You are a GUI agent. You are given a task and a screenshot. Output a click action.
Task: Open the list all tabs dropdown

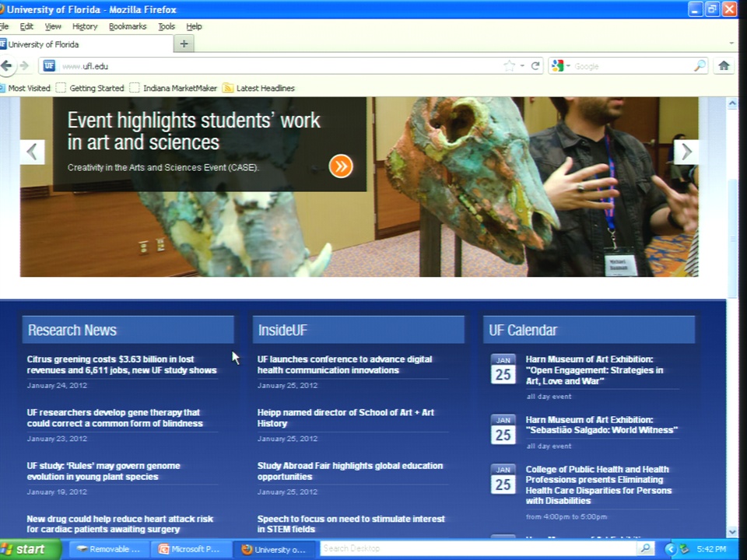pos(731,44)
